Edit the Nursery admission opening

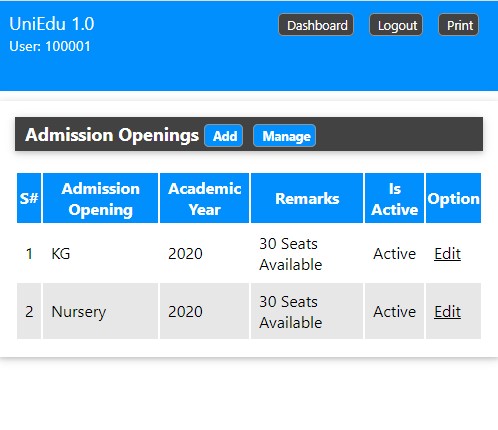(x=447, y=312)
